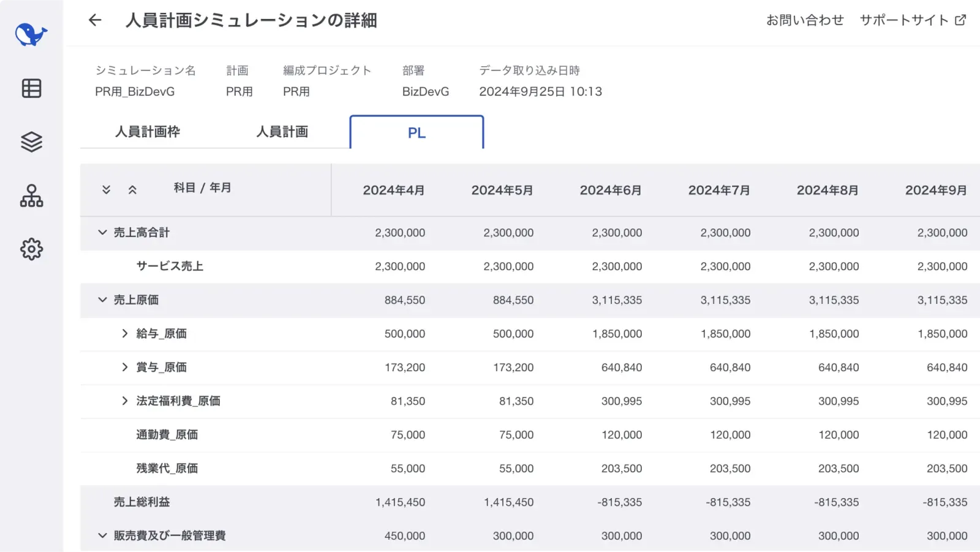Open the table view sidebar icon

pos(31,88)
